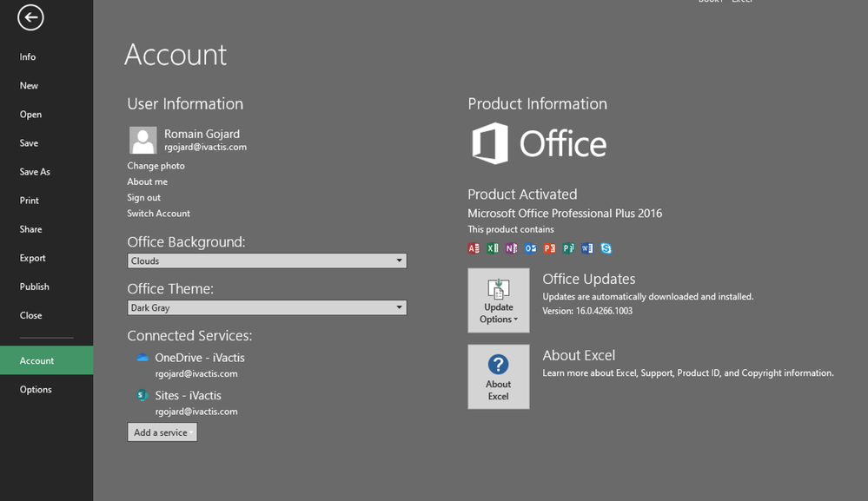Click the Office logo
The width and height of the screenshot is (868, 501).
pyautogui.click(x=540, y=144)
